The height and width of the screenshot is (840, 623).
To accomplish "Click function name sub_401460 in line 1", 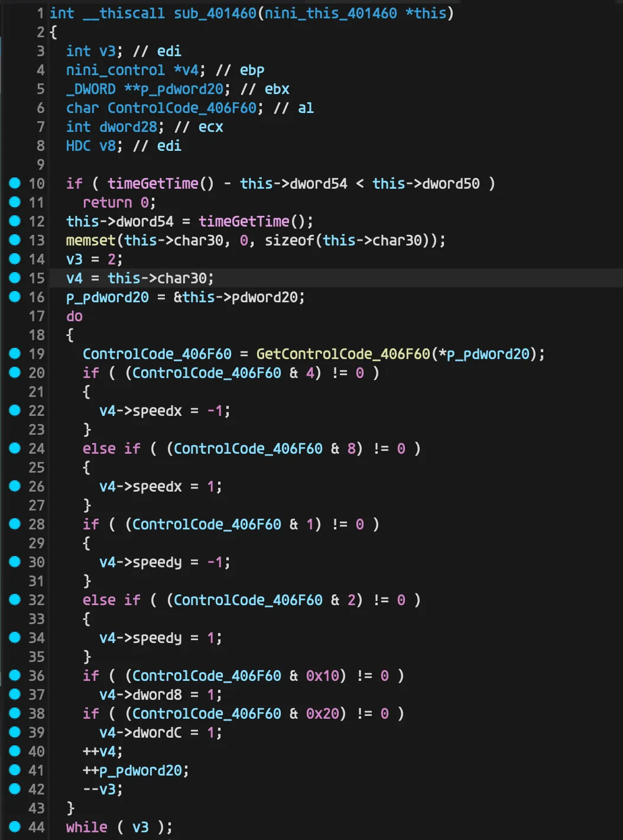I will [215, 13].
